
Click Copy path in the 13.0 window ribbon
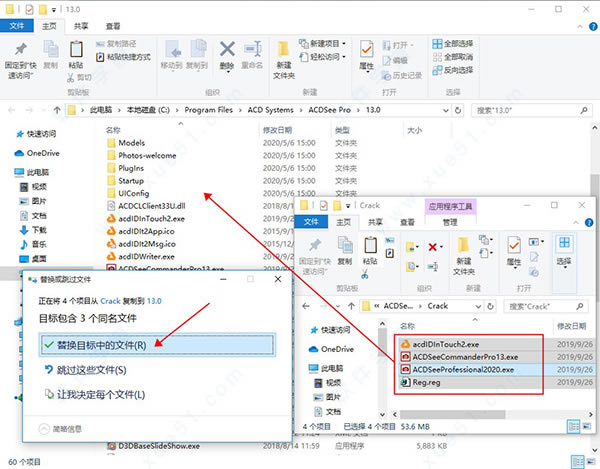[116, 44]
